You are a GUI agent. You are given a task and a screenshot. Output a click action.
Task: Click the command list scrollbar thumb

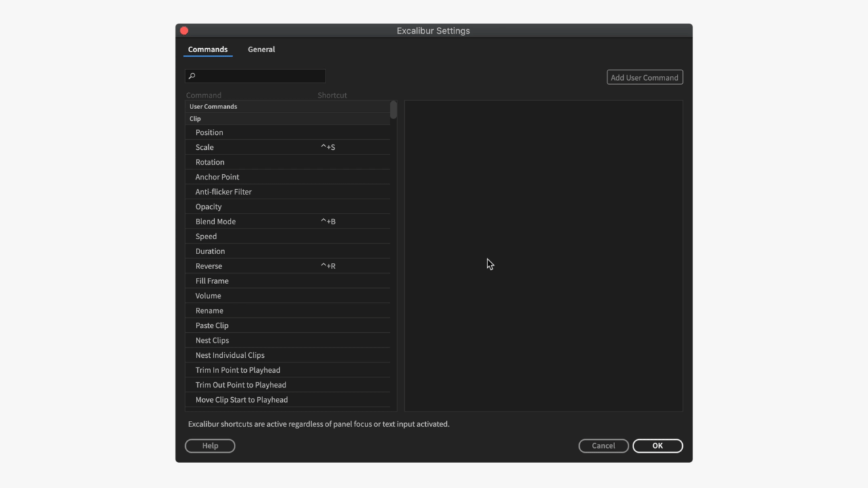click(x=393, y=110)
